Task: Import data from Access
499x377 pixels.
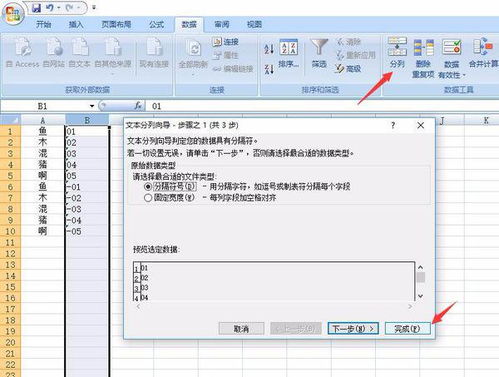Action: [x=23, y=52]
